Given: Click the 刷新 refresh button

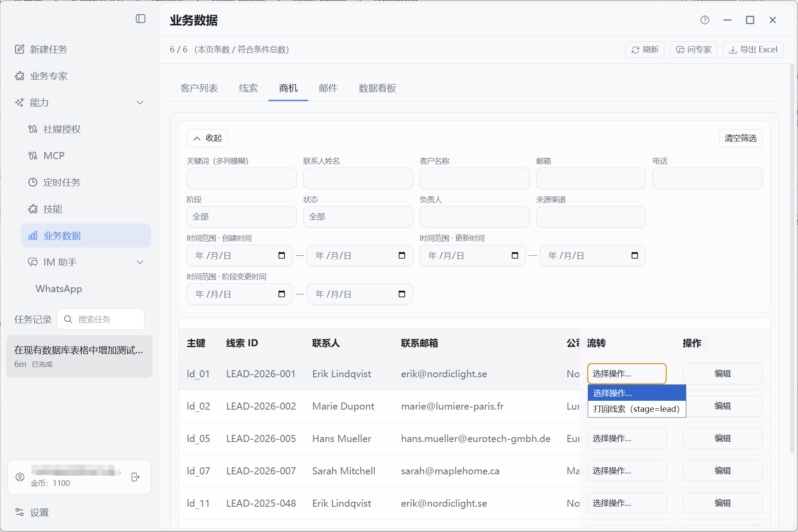Looking at the screenshot, I should point(645,50).
